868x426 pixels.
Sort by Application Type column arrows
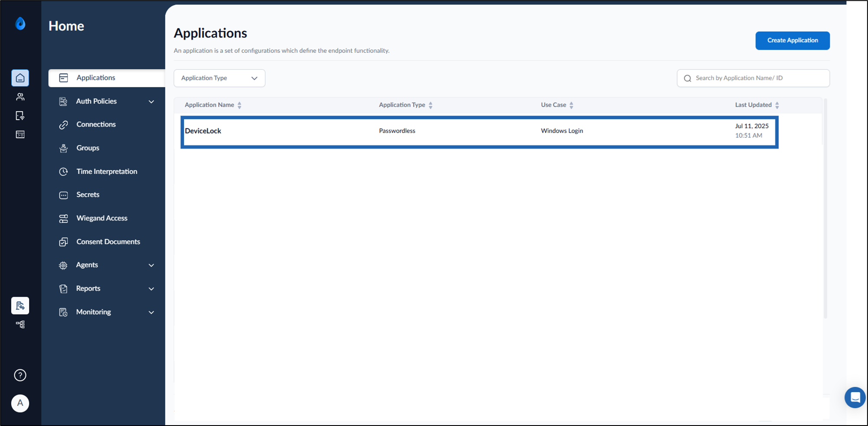click(431, 105)
